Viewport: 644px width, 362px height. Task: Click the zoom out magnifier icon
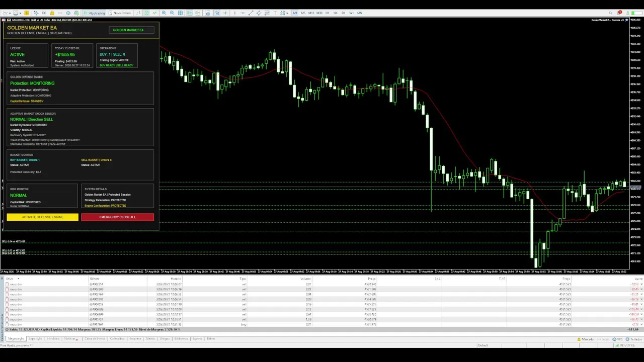tap(172, 13)
